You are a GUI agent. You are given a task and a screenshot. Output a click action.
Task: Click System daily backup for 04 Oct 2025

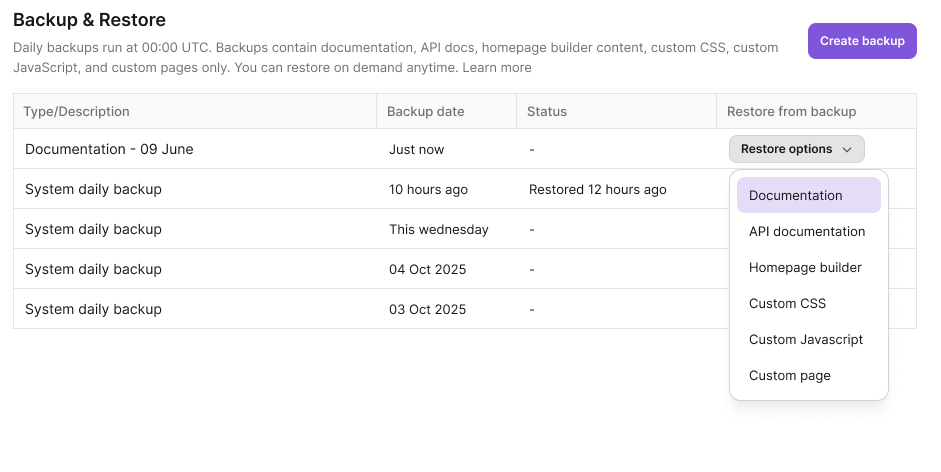[x=93, y=269]
